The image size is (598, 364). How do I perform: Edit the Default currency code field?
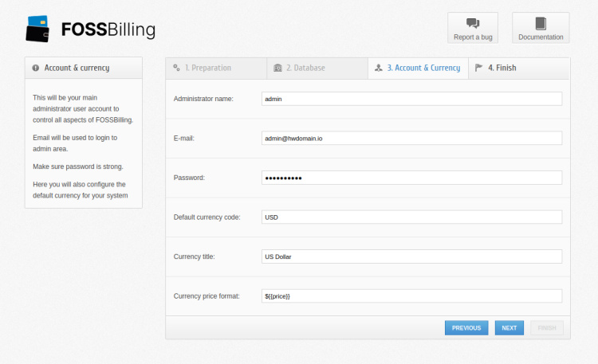pos(411,217)
